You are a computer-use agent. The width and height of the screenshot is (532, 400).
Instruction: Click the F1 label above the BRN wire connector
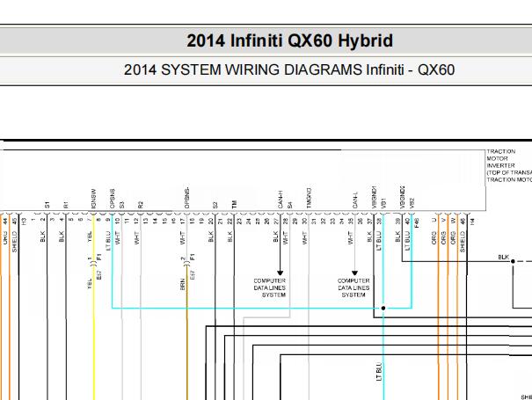coord(193,257)
